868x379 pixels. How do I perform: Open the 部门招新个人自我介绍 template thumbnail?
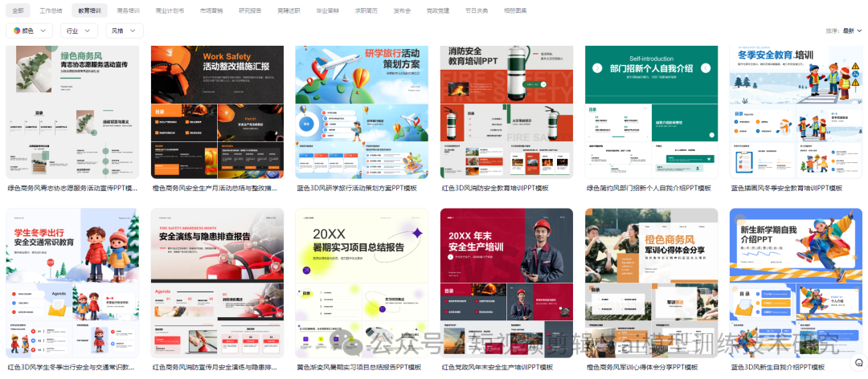click(x=652, y=112)
